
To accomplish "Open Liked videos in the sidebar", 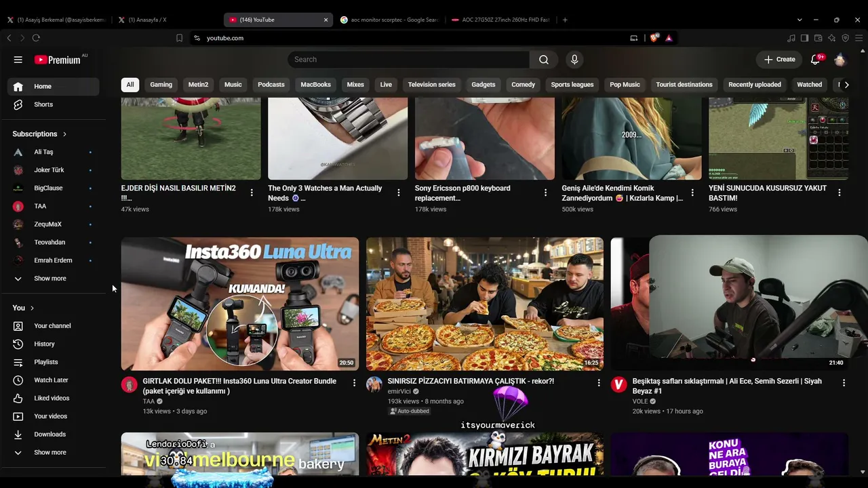I will (x=54, y=398).
